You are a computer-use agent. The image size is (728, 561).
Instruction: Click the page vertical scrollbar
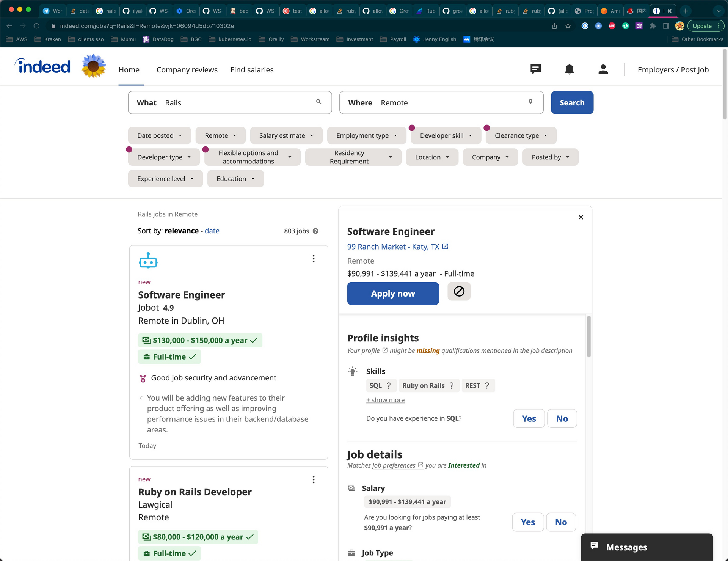click(725, 83)
